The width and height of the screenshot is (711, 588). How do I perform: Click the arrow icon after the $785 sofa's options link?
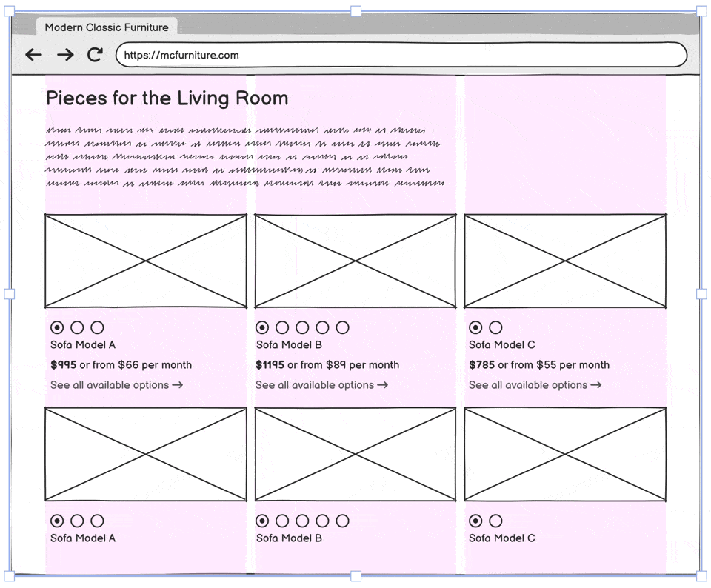coord(595,385)
